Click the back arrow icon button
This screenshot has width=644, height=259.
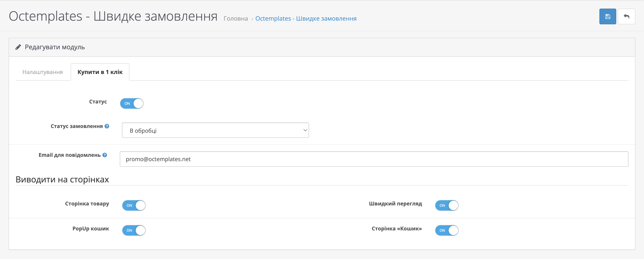coord(626,17)
